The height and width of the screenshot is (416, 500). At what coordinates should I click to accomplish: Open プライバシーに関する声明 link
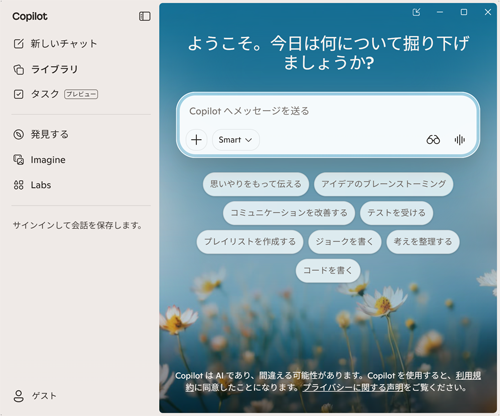[353, 388]
